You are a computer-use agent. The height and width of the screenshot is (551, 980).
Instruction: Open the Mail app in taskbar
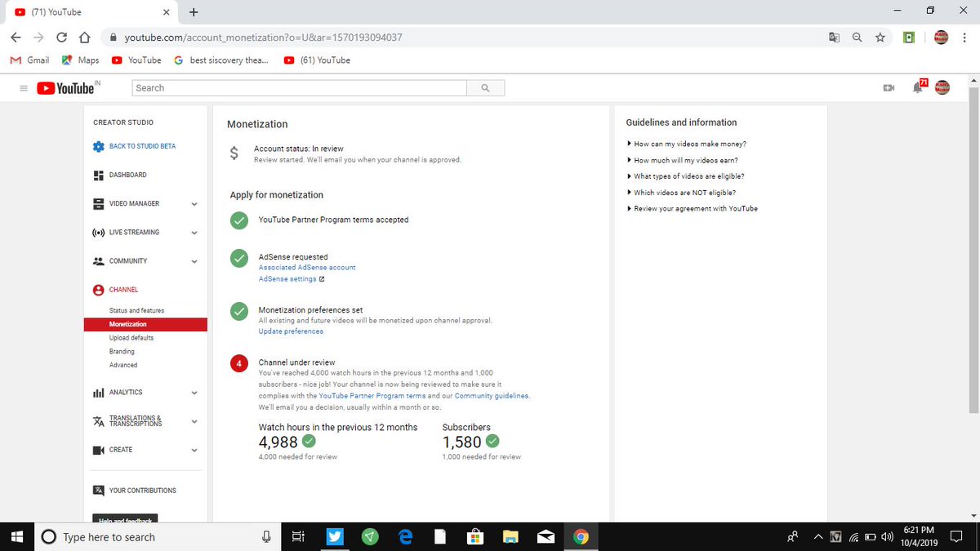coord(546,536)
